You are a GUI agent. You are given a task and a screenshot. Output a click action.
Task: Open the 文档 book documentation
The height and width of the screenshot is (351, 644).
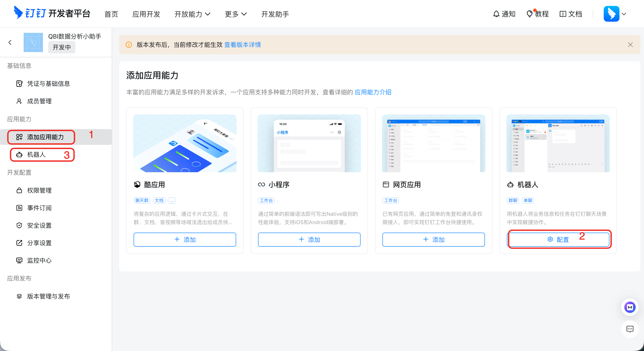tap(571, 14)
